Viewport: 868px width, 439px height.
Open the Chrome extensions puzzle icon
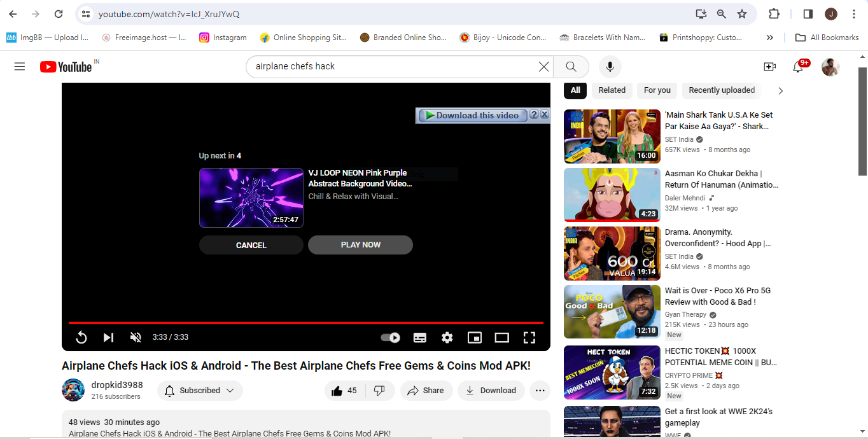774,14
